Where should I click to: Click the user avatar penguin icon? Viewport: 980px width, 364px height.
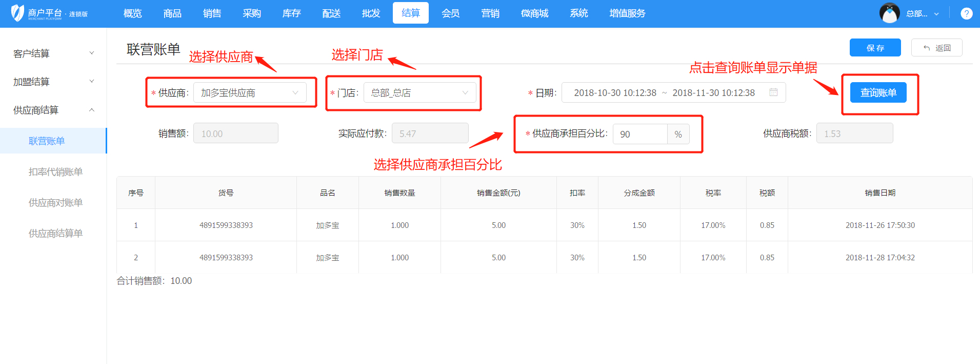[889, 13]
